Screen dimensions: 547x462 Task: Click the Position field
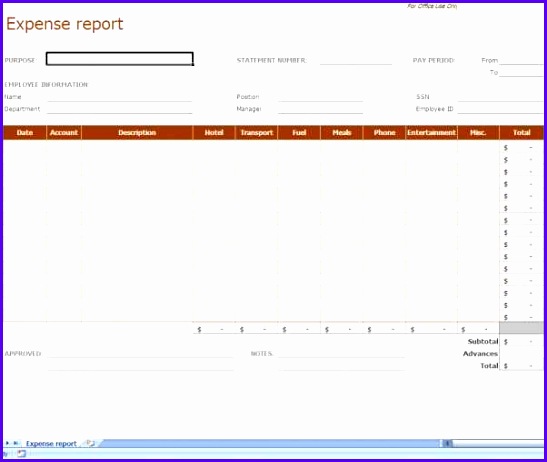pos(321,97)
